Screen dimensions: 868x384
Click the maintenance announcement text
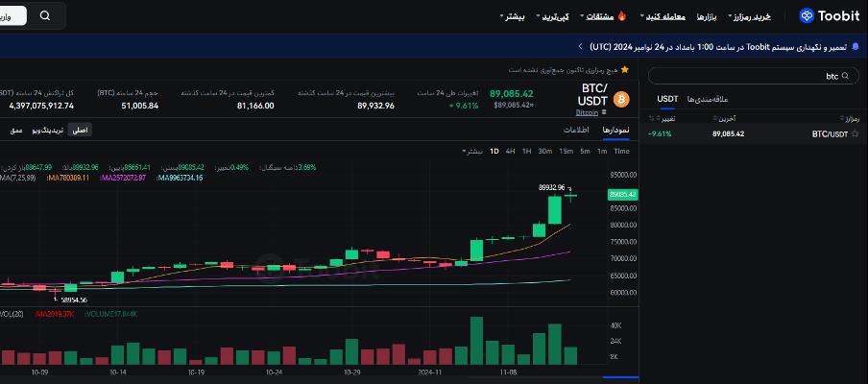(x=718, y=46)
